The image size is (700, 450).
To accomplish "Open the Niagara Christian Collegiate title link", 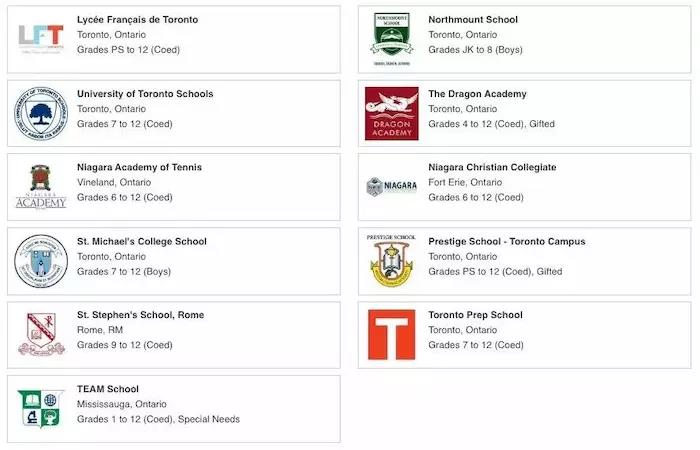I will 492,167.
